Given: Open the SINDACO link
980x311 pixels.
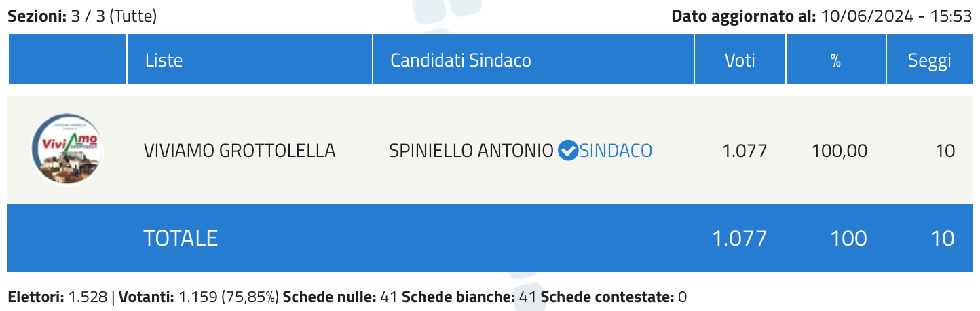Looking at the screenshot, I should pyautogui.click(x=616, y=150).
